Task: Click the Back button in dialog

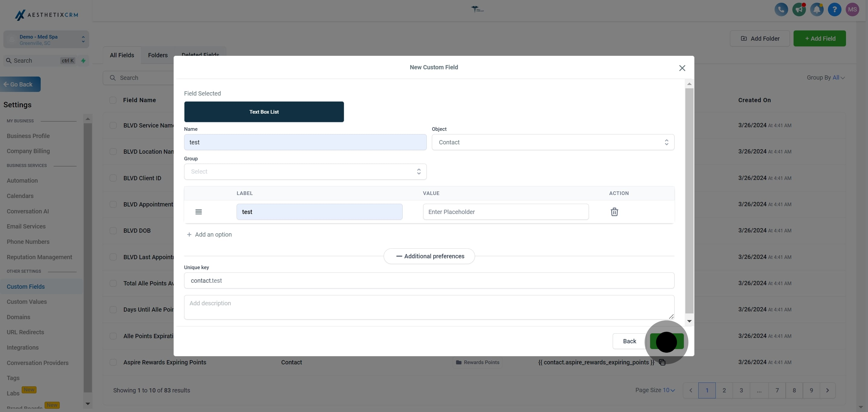Action: coord(629,341)
